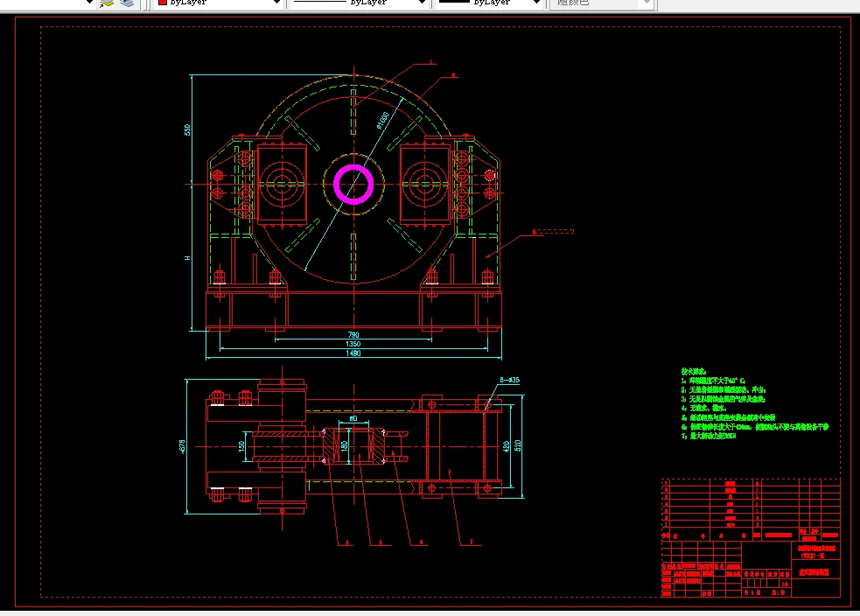Open the greyed plot style dropdown
Viewport: 860px width, 616px height.
click(x=602, y=3)
